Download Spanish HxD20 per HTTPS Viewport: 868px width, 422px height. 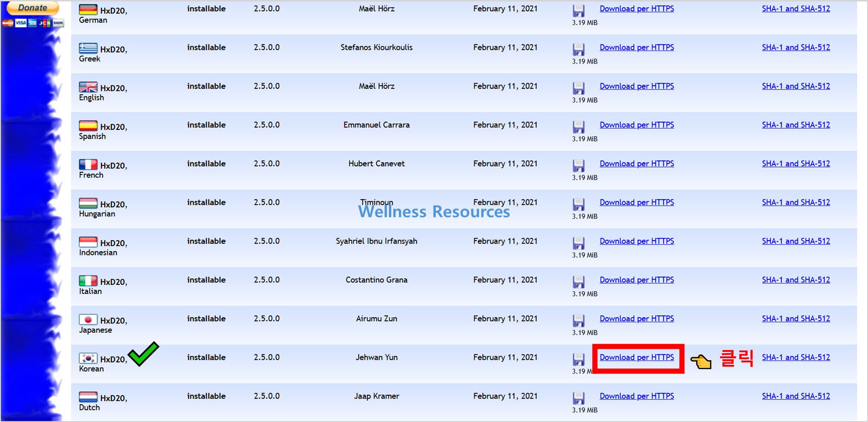(x=637, y=125)
